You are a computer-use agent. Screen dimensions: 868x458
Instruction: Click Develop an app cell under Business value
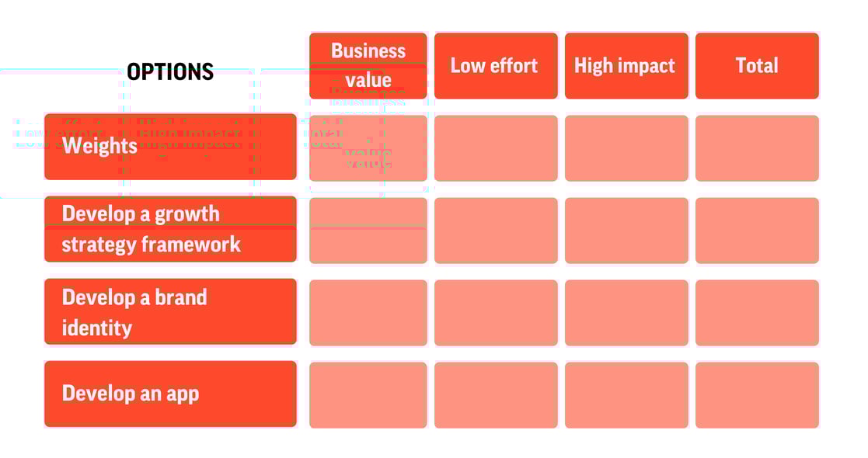368,395
